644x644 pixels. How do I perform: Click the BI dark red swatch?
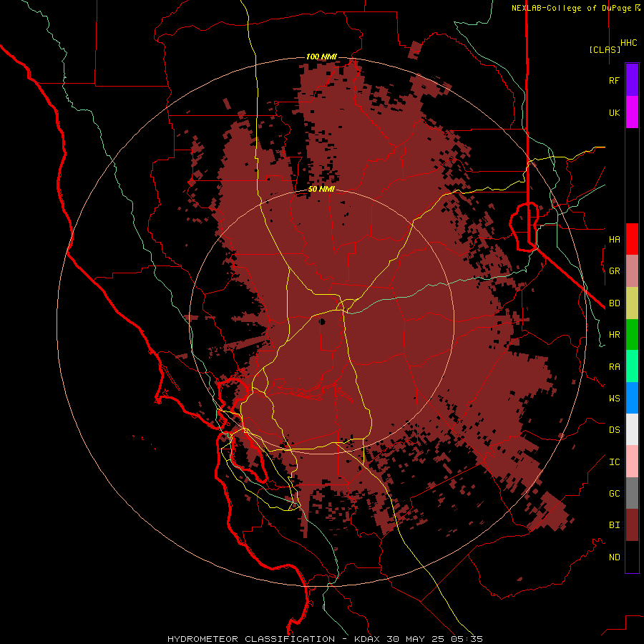(632, 525)
